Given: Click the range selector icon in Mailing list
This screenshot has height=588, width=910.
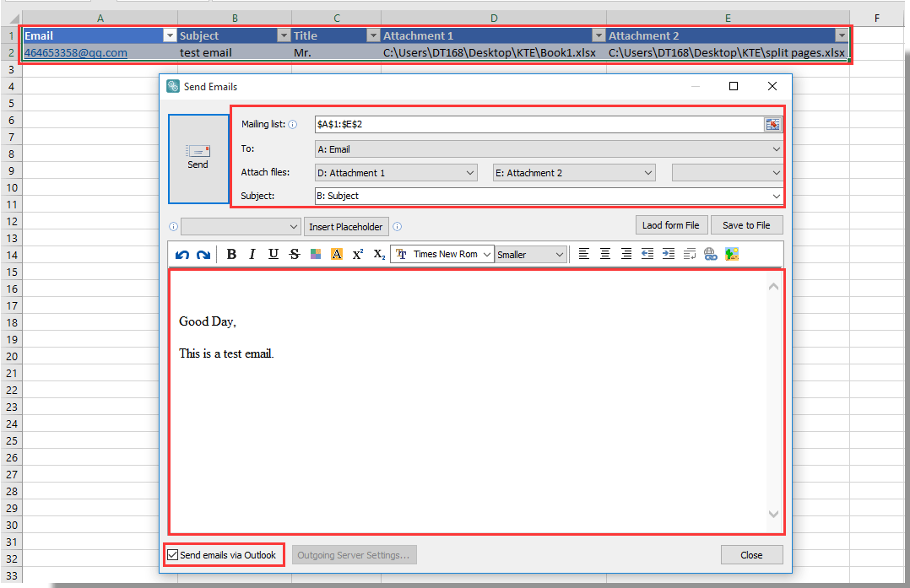Looking at the screenshot, I should coord(772,125).
